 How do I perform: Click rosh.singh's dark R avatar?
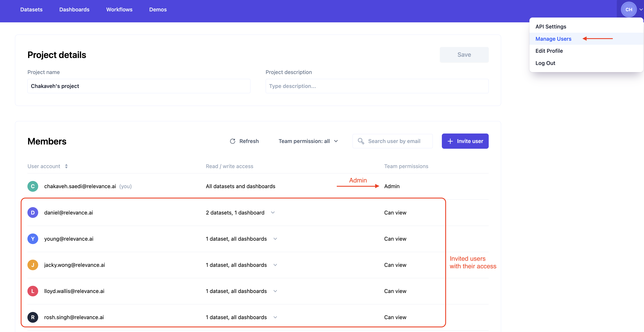point(33,317)
